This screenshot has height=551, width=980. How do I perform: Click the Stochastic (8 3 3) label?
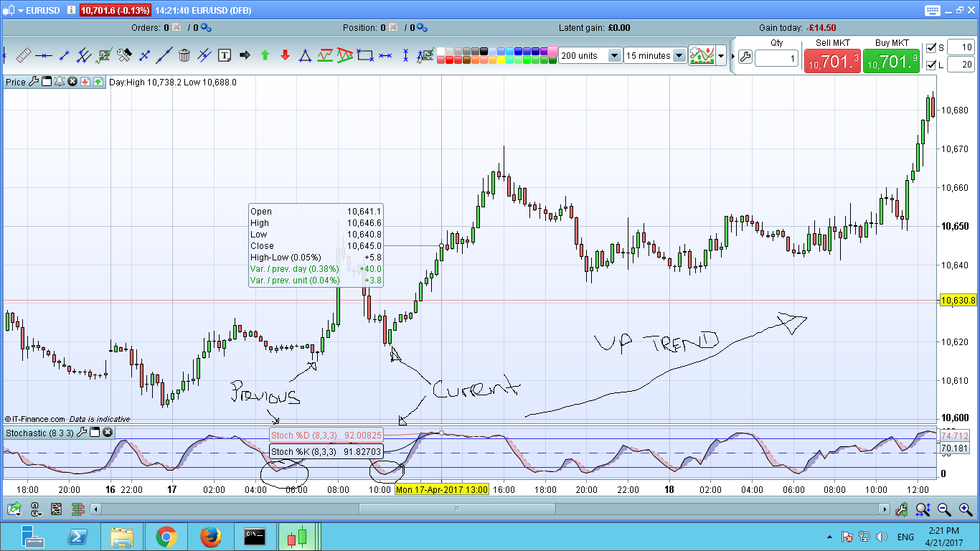click(x=39, y=432)
